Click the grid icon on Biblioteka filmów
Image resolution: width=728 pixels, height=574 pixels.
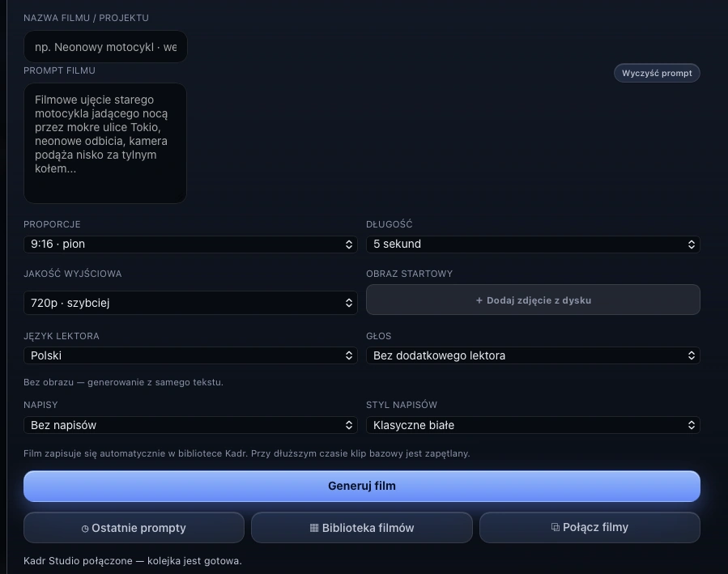point(314,528)
